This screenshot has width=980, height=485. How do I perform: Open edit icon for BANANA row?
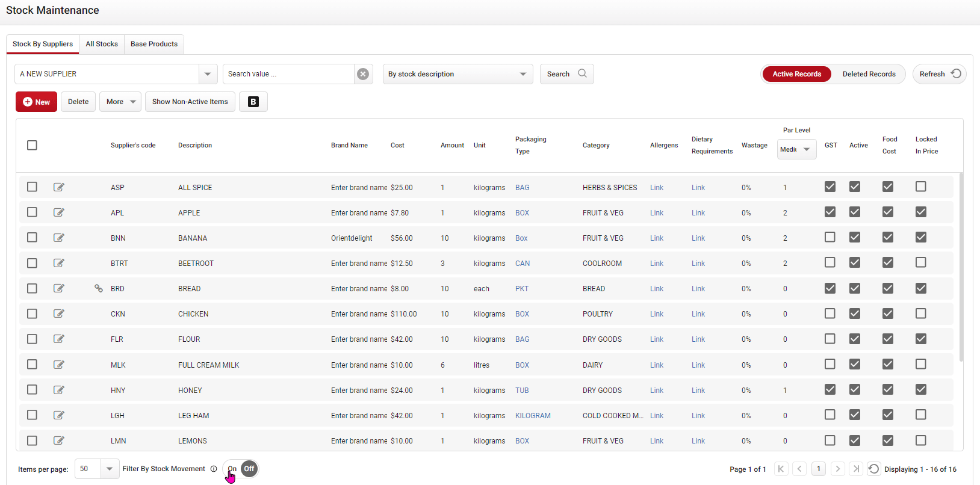(59, 238)
